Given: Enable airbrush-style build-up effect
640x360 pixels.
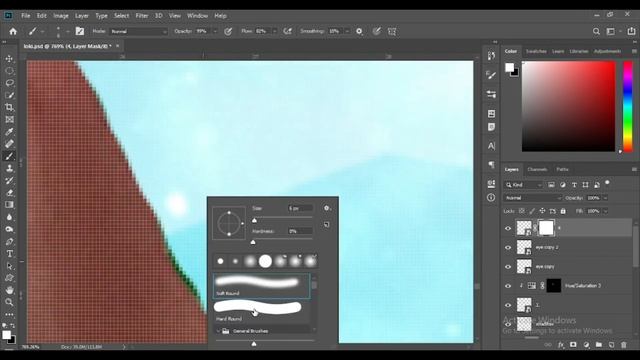Looking at the screenshot, I should point(288,31).
